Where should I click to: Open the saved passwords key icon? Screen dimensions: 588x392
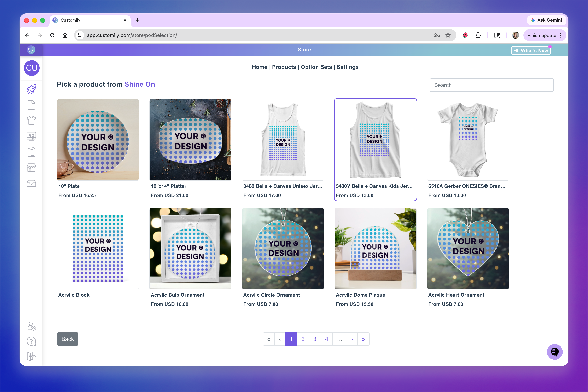pyautogui.click(x=437, y=35)
